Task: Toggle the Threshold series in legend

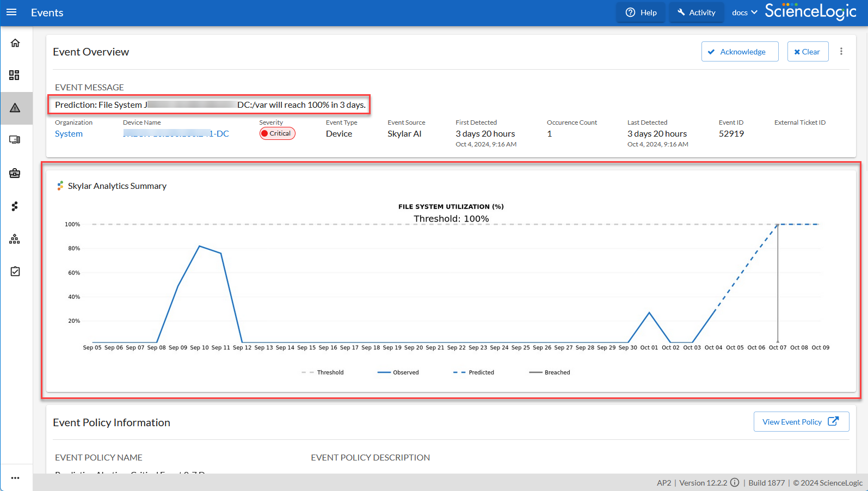Action: (x=323, y=372)
